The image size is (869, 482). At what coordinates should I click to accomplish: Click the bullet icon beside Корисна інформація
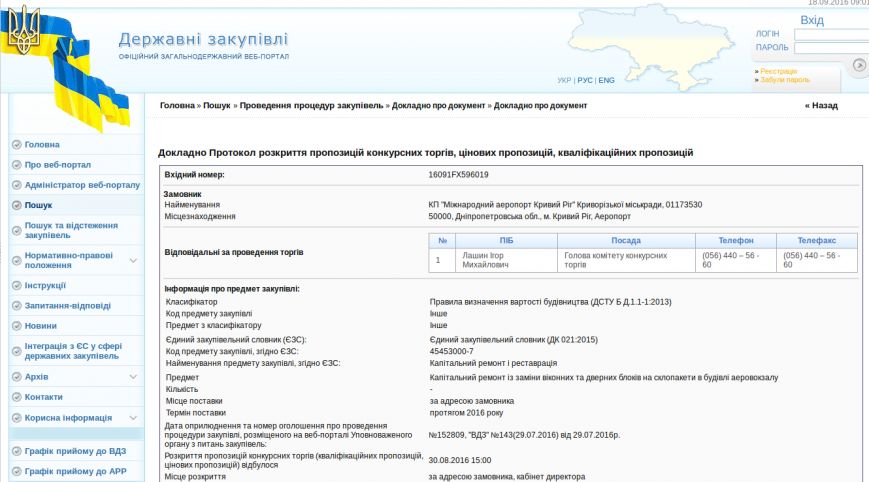tap(17, 418)
